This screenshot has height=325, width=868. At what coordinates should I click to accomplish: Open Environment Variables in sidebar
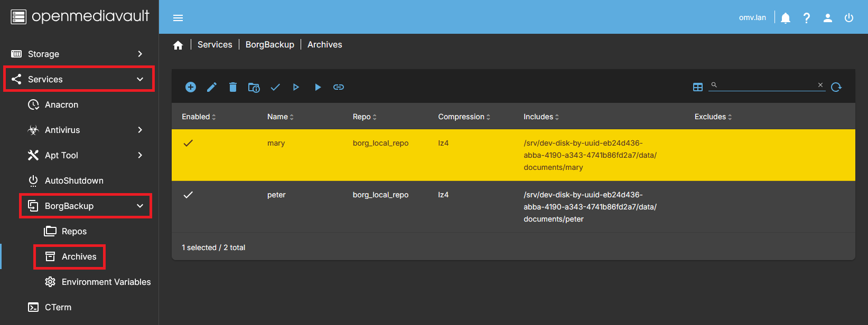106,282
